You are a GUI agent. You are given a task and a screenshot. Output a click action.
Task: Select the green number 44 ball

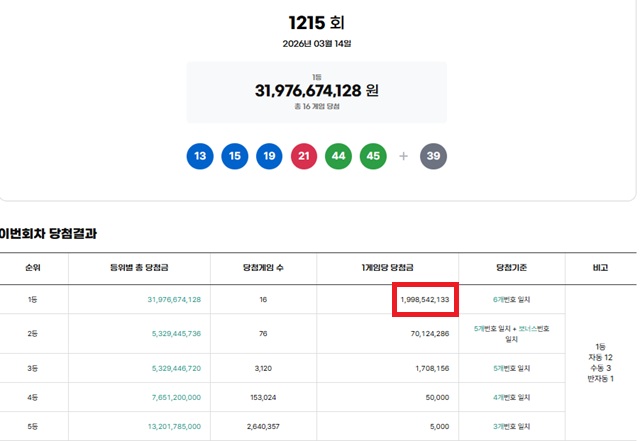(x=338, y=156)
